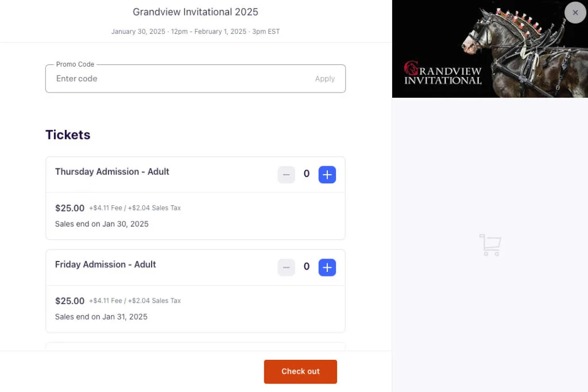Click the minus button for Friday Admission
This screenshot has height=392, width=588.
tap(286, 267)
